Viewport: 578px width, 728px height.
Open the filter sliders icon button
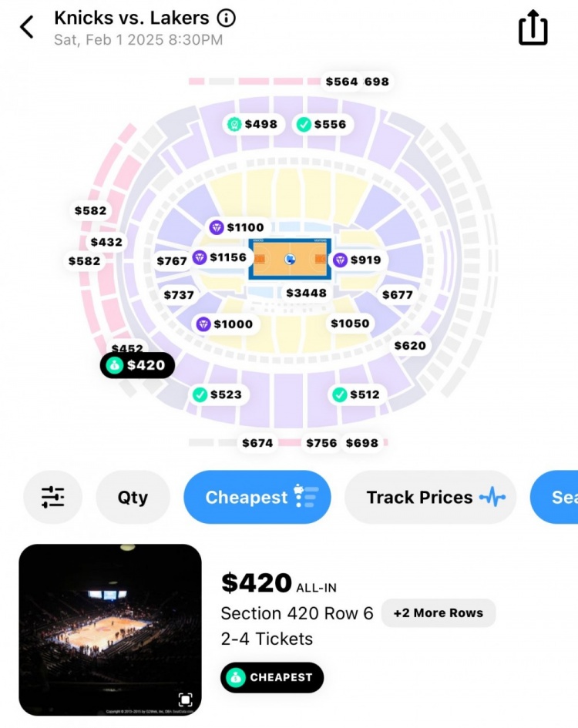52,498
